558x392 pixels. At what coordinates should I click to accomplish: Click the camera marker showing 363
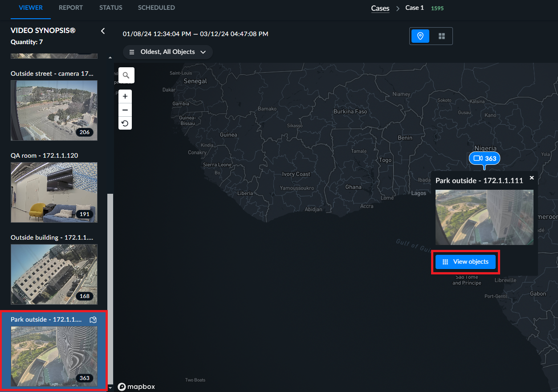pos(485,158)
